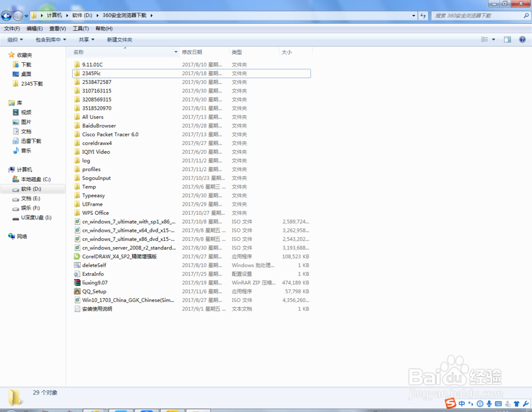Click the help question mark icon
Viewport: 532px width, 412px height.
[522, 40]
